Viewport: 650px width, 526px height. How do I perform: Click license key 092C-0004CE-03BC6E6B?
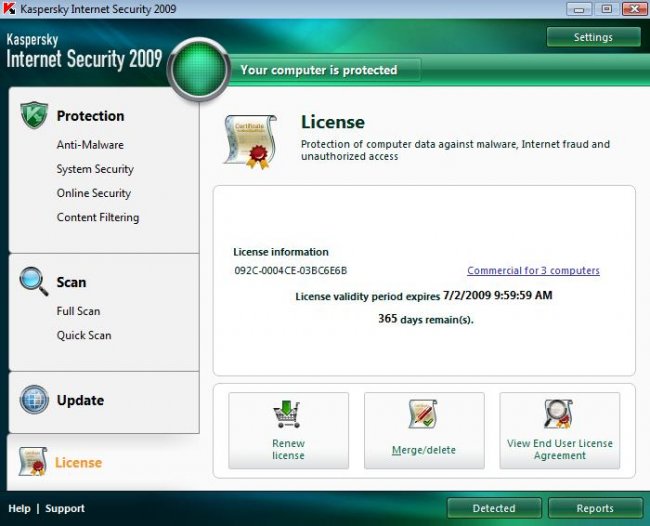point(291,271)
